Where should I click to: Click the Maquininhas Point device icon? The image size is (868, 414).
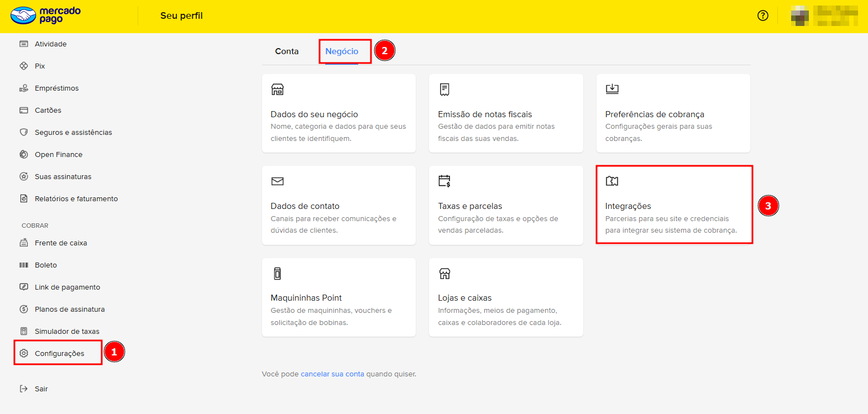(x=278, y=273)
